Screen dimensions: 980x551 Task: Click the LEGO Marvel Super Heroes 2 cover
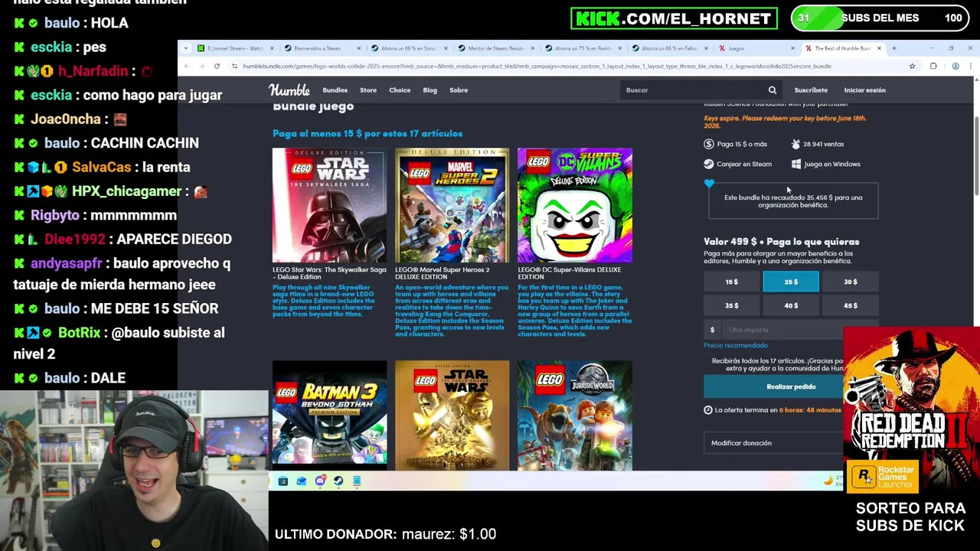click(x=452, y=205)
